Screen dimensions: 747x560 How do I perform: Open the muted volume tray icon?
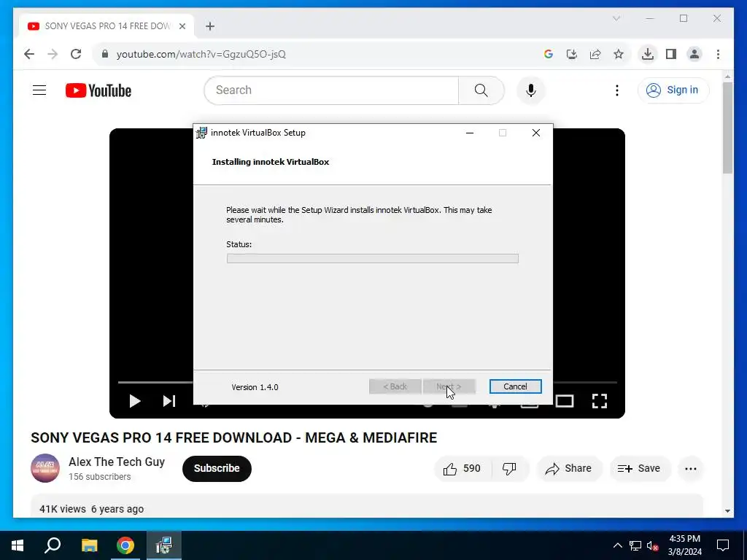pos(653,545)
